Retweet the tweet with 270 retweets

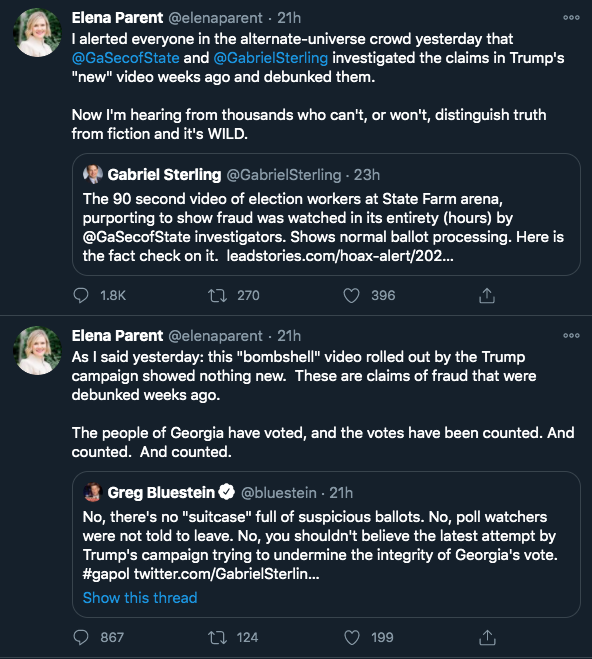click(218, 295)
